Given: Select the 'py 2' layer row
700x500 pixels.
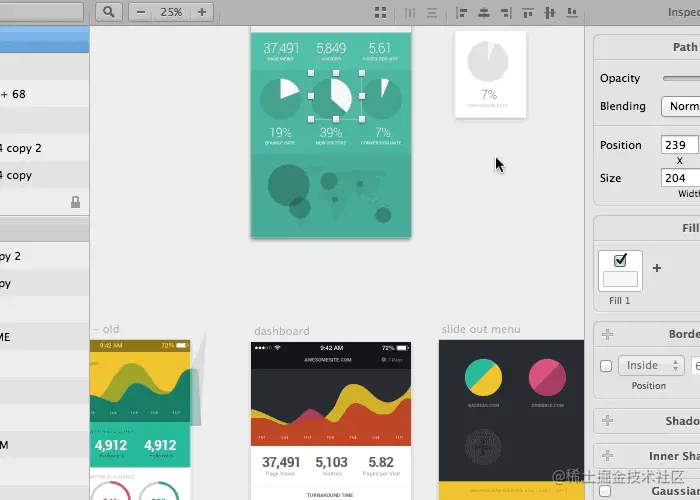Looking at the screenshot, I should 45,256.
